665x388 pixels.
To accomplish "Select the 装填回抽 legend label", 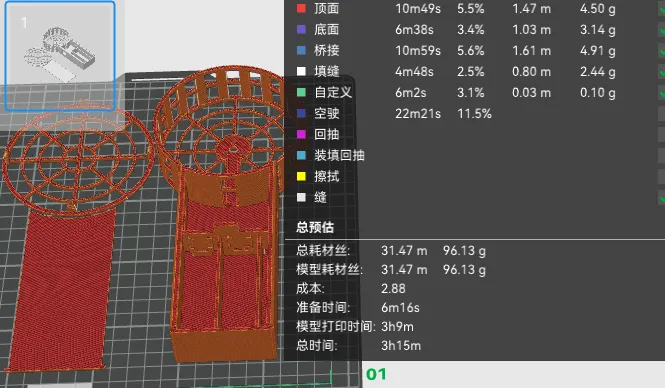I will click(x=339, y=155).
